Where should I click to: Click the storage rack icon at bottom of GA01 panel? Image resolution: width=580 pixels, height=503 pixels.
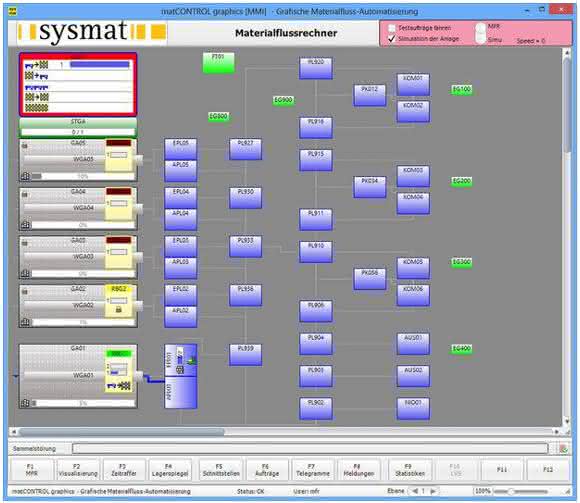click(x=26, y=403)
